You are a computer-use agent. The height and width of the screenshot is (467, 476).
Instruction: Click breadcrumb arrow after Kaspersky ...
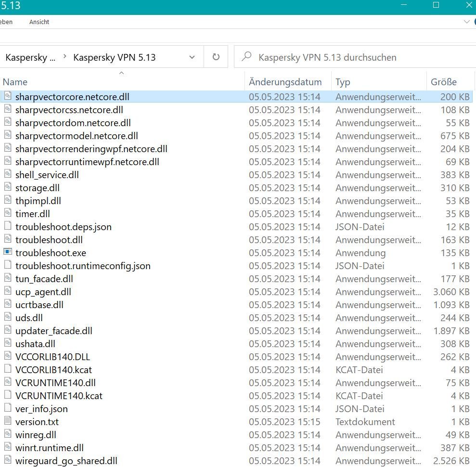pyautogui.click(x=64, y=56)
